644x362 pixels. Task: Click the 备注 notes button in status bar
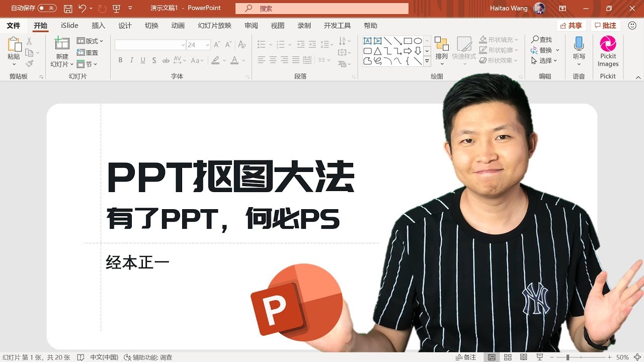465,357
